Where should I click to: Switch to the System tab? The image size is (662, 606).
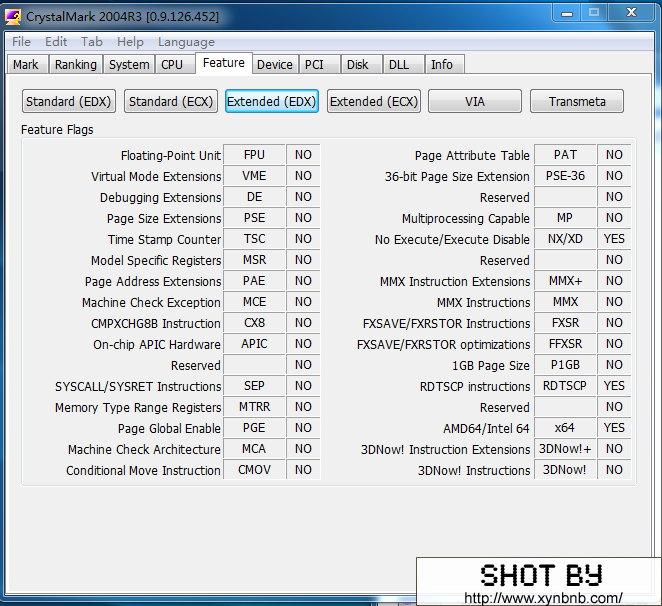[x=129, y=65]
